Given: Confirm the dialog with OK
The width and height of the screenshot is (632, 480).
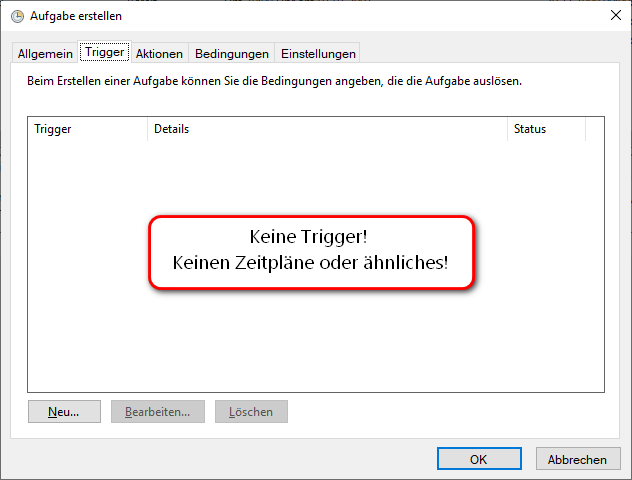Looking at the screenshot, I should 479,459.
